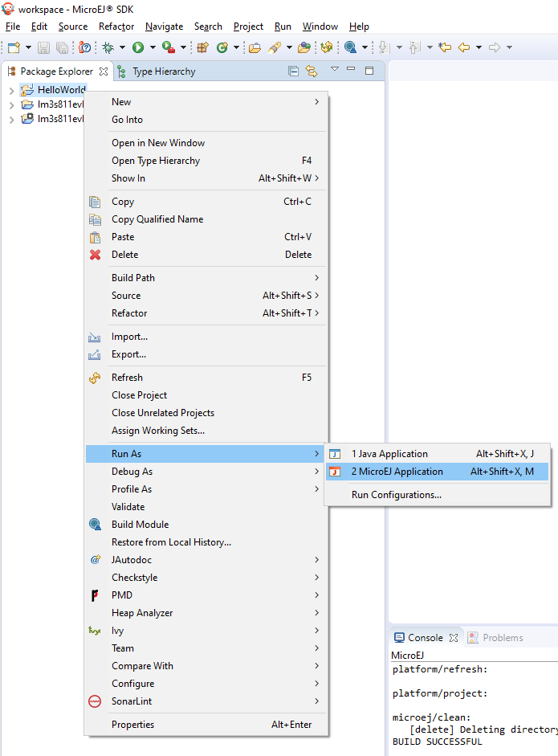Click Export... in context menu

pyautogui.click(x=206, y=354)
